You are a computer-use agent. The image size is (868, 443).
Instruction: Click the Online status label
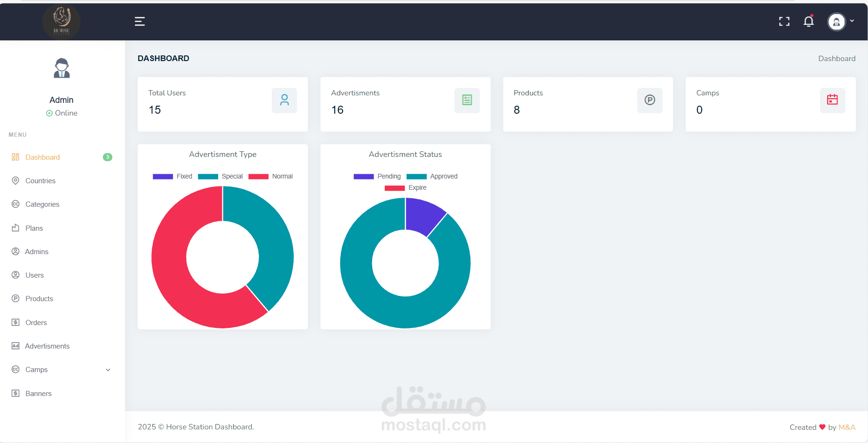pos(62,113)
